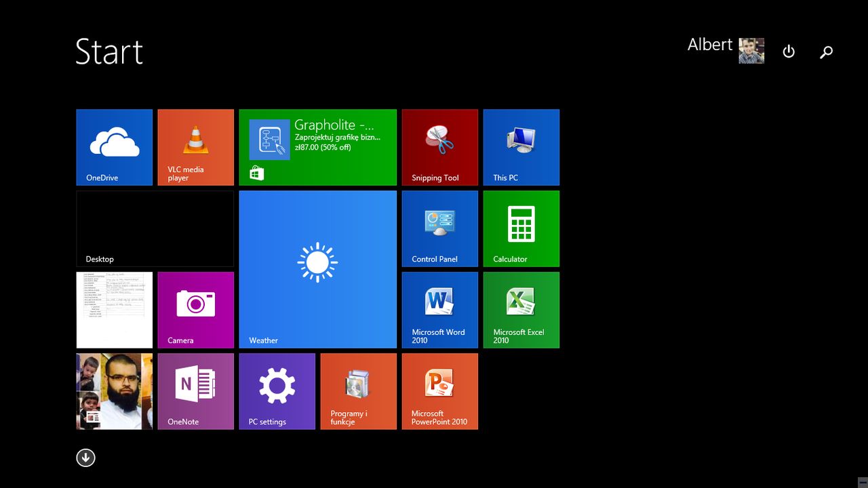Launch Microsoft Word 2010 tile
868x488 pixels.
pos(440,310)
